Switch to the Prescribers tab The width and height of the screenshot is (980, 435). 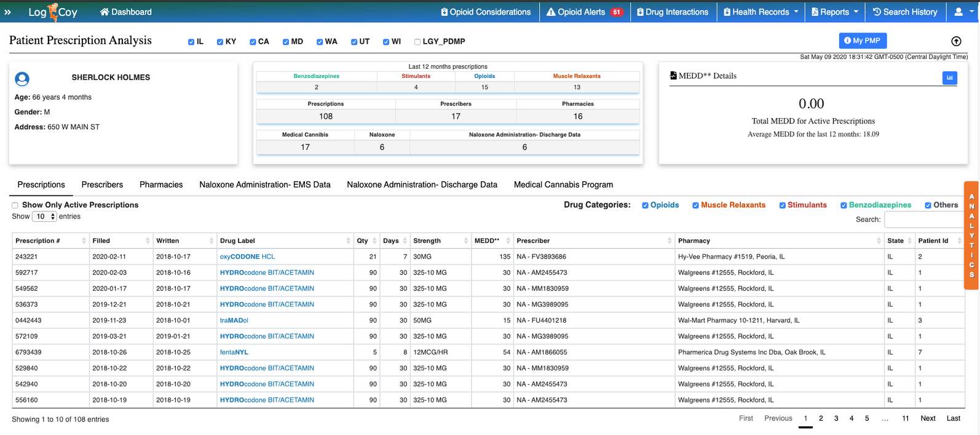(x=102, y=184)
